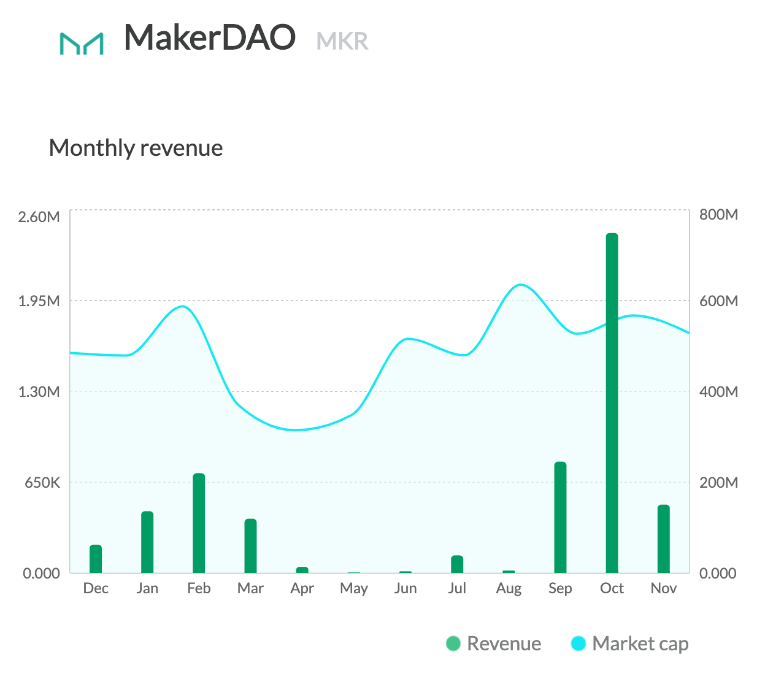Select the October revenue bar
Image resolution: width=784 pixels, height=681 pixels.
612,403
